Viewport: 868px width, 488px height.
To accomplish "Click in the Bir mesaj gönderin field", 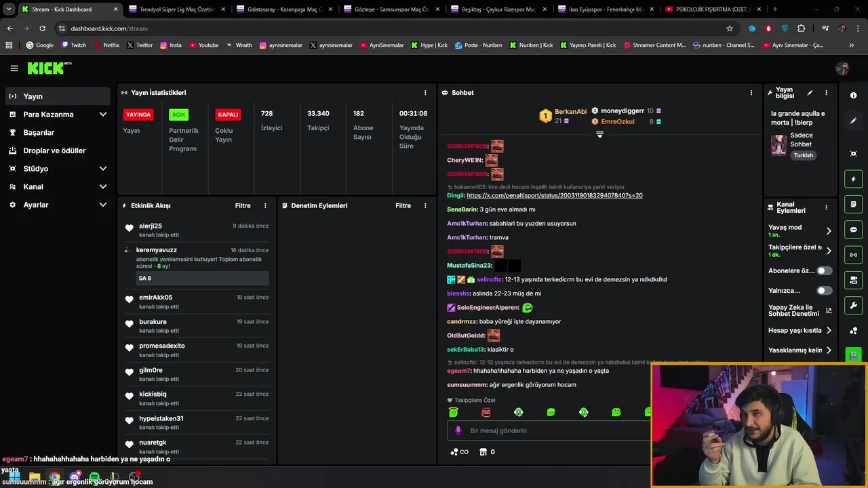I will (549, 430).
